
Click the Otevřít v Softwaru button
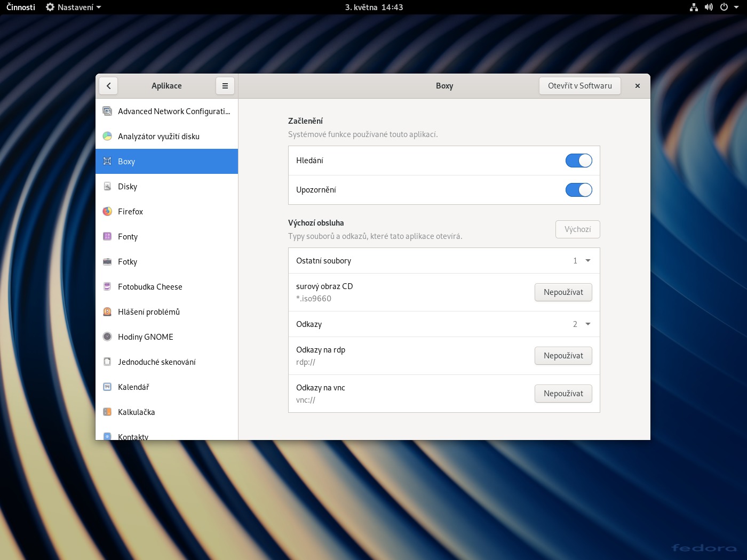579,86
